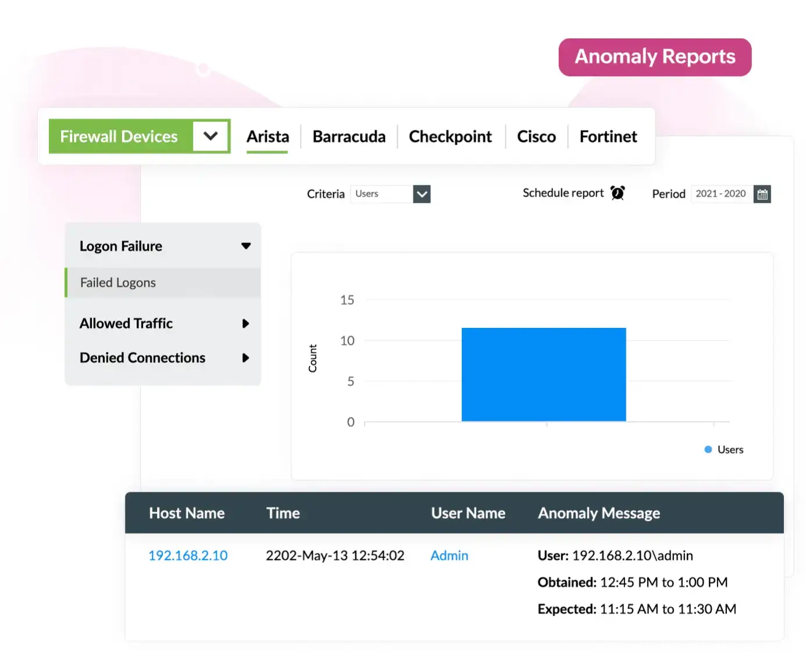Switch to the Cisco tab
This screenshot has width=806, height=672.
coord(536,137)
